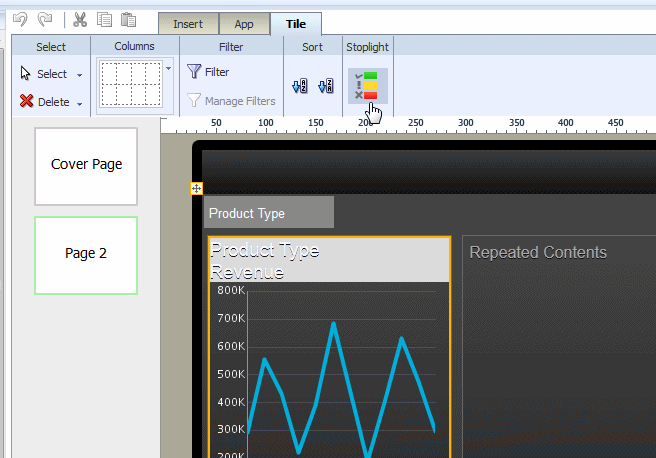Expand the Delete dropdown arrow

coord(79,104)
